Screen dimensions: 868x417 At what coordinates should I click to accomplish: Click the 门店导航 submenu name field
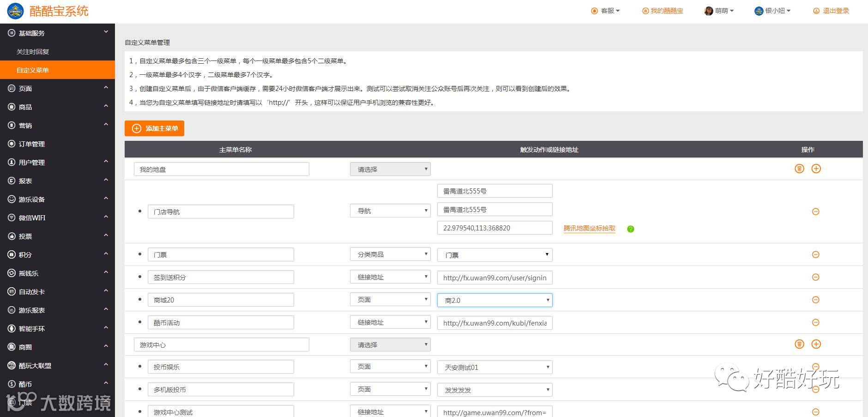tap(221, 212)
